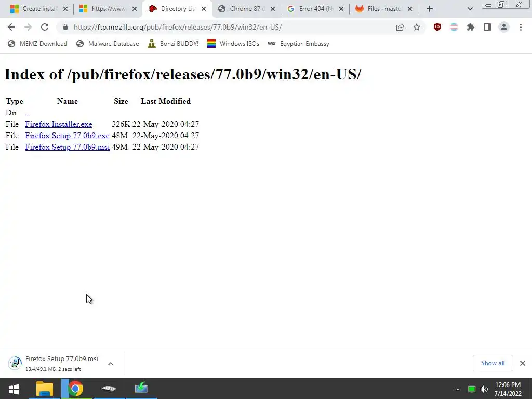532x399 pixels.
Task: Expand the tab search dropdown
Action: pyautogui.click(x=470, y=9)
